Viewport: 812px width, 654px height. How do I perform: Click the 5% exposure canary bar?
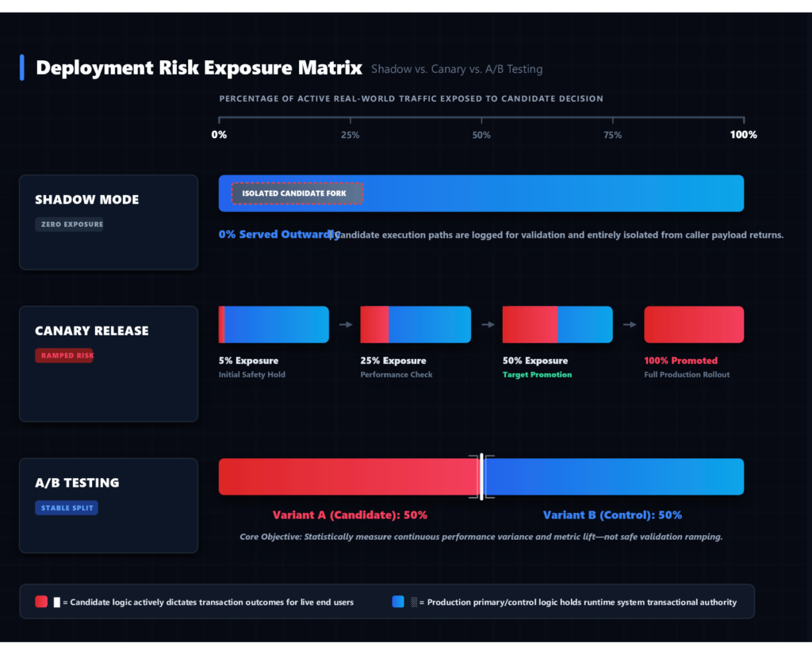click(x=274, y=325)
